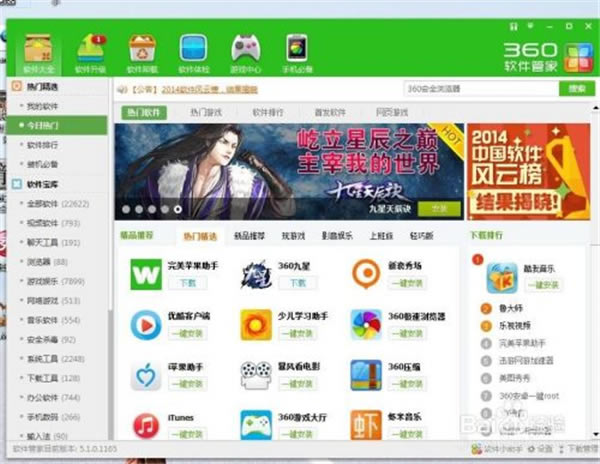Viewport: 600px width, 464px height.
Task: Click 下载 button for 完美苹果助手
Action: [188, 283]
